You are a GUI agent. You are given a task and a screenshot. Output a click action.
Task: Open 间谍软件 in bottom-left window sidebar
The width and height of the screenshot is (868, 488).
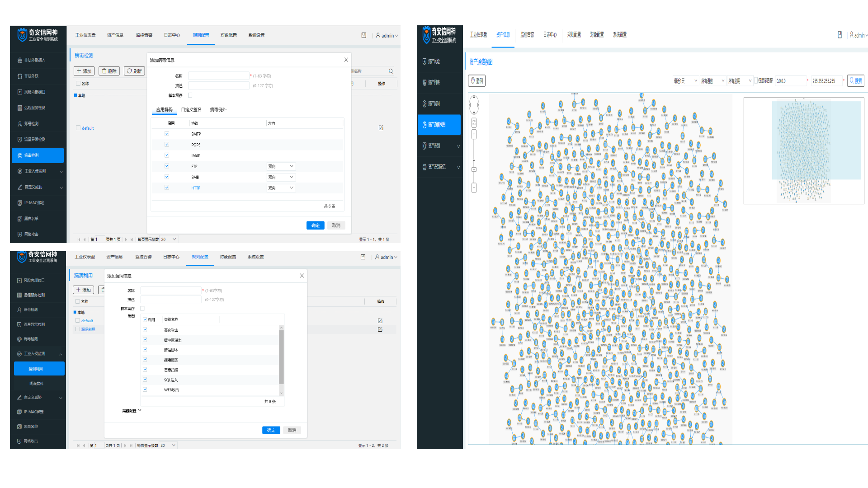tap(36, 384)
